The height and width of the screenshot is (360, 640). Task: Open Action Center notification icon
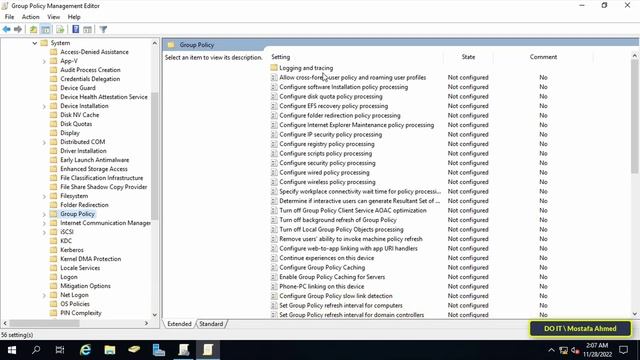(x=623, y=350)
